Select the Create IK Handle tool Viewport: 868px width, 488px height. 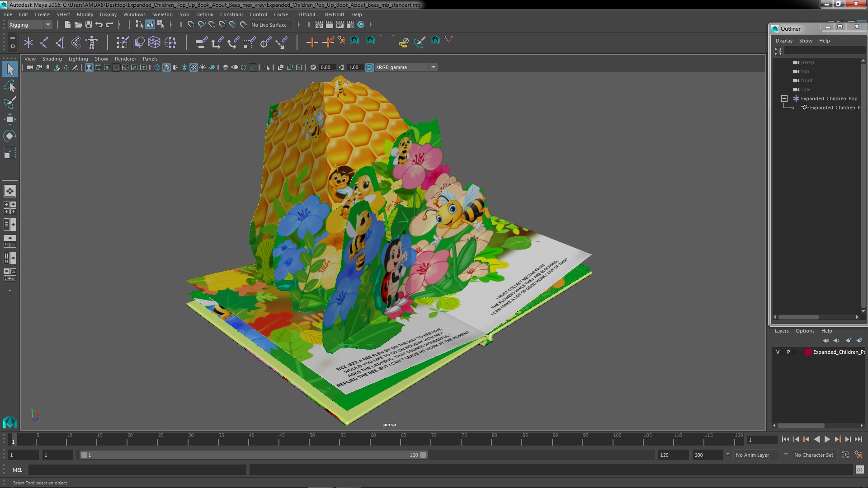[60, 42]
